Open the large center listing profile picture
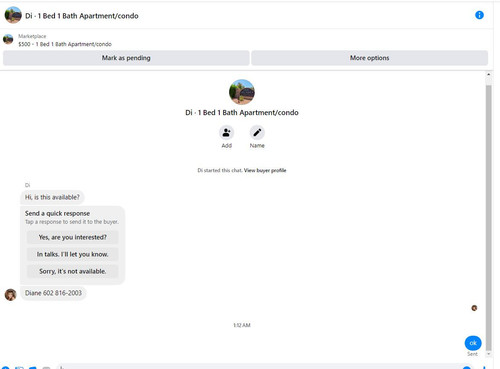The height and width of the screenshot is (369, 500). click(x=242, y=92)
